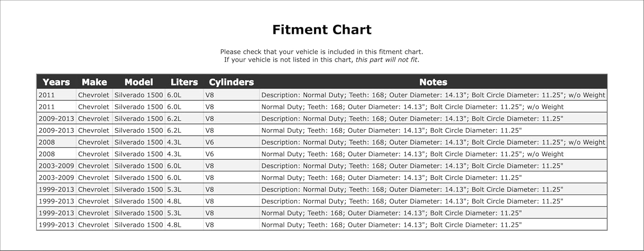Image resolution: width=644 pixels, height=251 pixels.
Task: Click the 4.3L liters cell in first 2008 row
Action: coord(184,142)
